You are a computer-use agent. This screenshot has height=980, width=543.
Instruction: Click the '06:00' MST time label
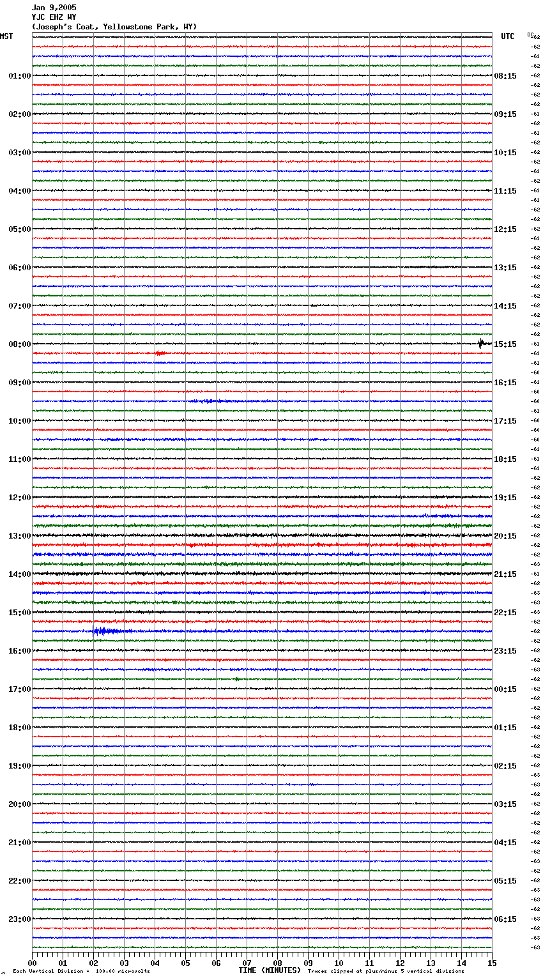click(20, 268)
